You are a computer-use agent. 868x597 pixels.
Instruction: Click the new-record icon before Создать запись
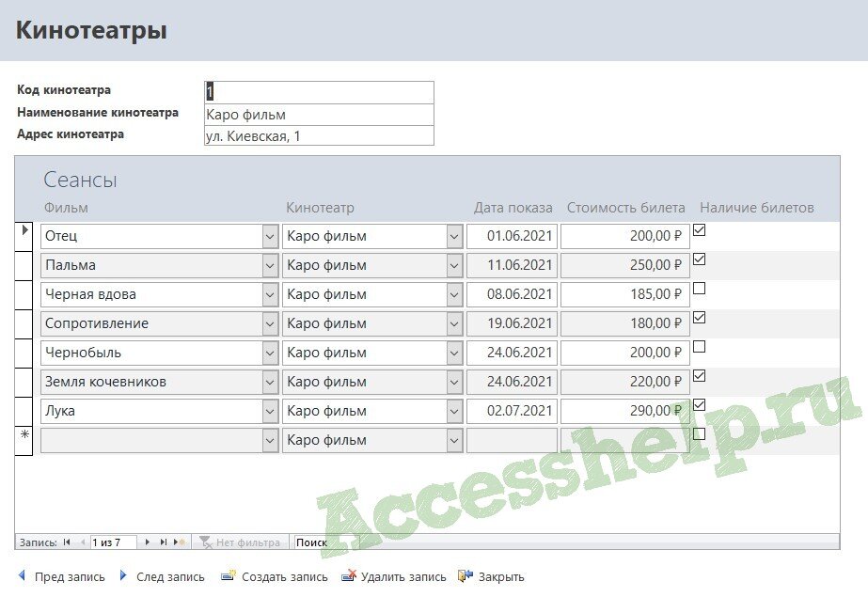[229, 575]
